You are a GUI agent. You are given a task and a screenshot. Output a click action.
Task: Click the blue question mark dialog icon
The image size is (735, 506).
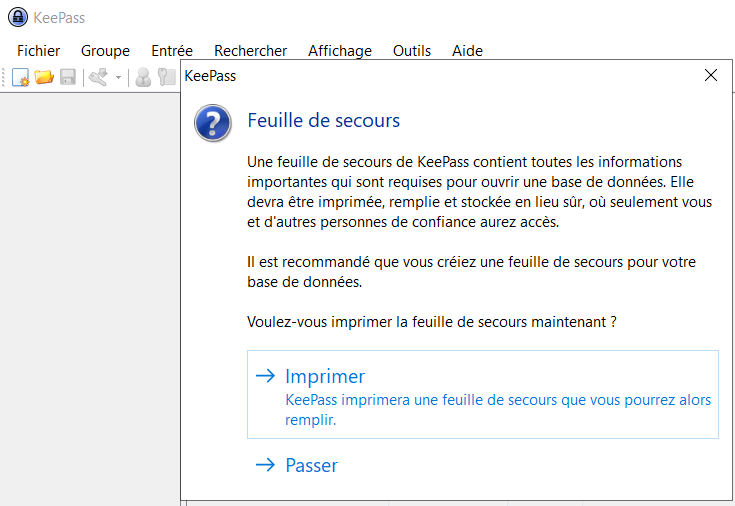212,123
